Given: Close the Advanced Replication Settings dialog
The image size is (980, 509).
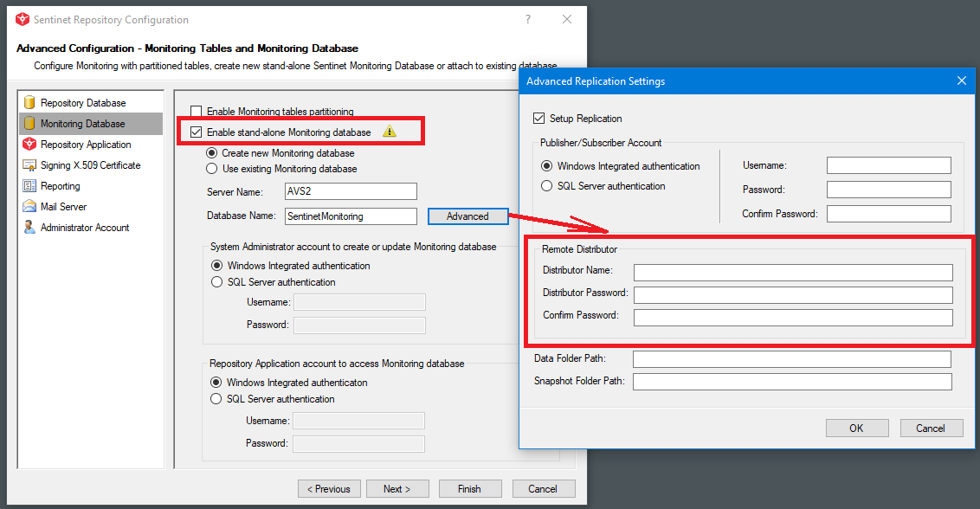Looking at the screenshot, I should [961, 81].
